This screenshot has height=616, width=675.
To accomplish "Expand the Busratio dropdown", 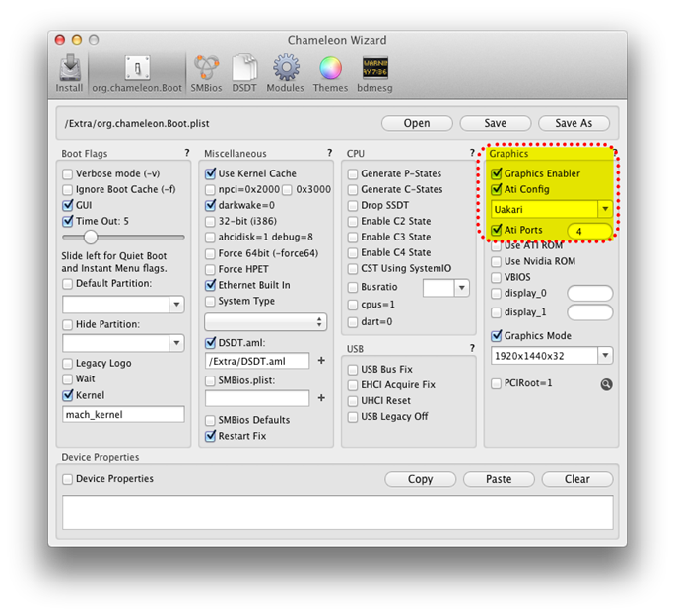I will point(461,288).
